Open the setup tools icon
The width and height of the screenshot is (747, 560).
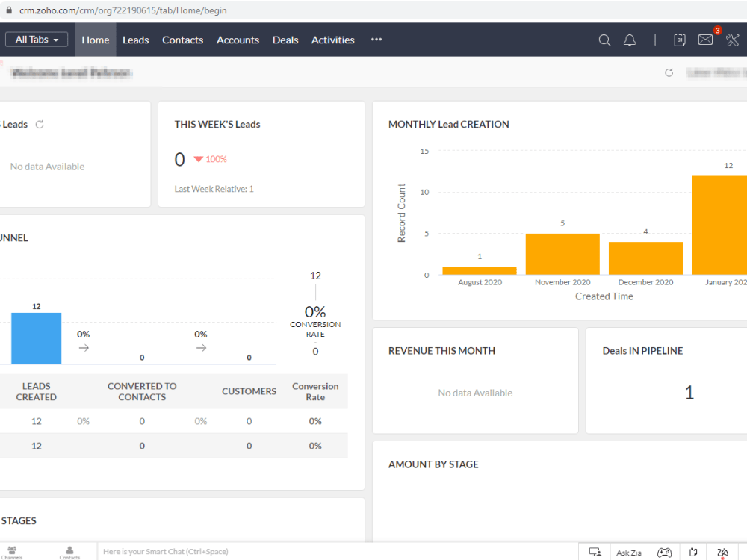(x=732, y=40)
